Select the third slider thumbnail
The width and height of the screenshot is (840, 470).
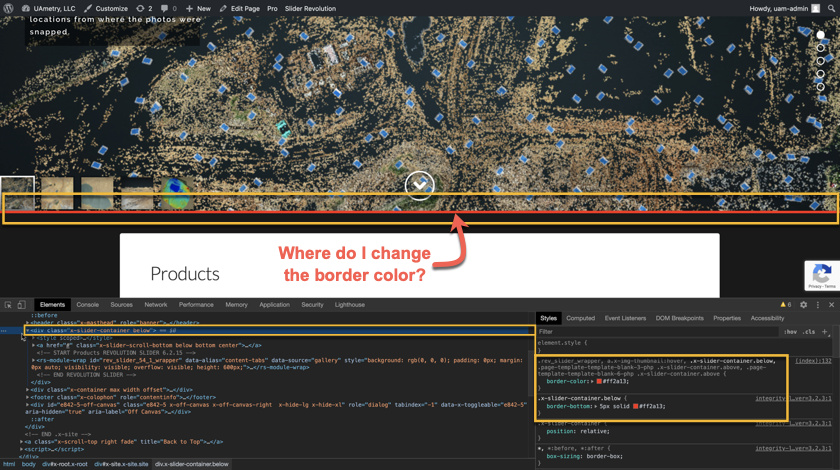coord(97,193)
